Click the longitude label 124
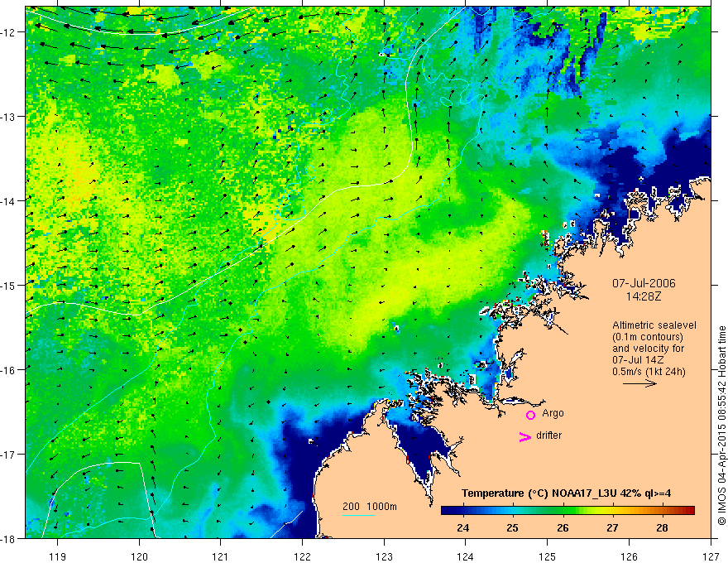 466,556
